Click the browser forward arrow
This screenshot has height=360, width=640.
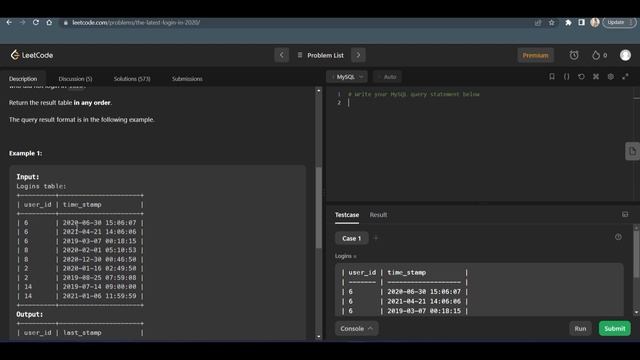pos(22,22)
